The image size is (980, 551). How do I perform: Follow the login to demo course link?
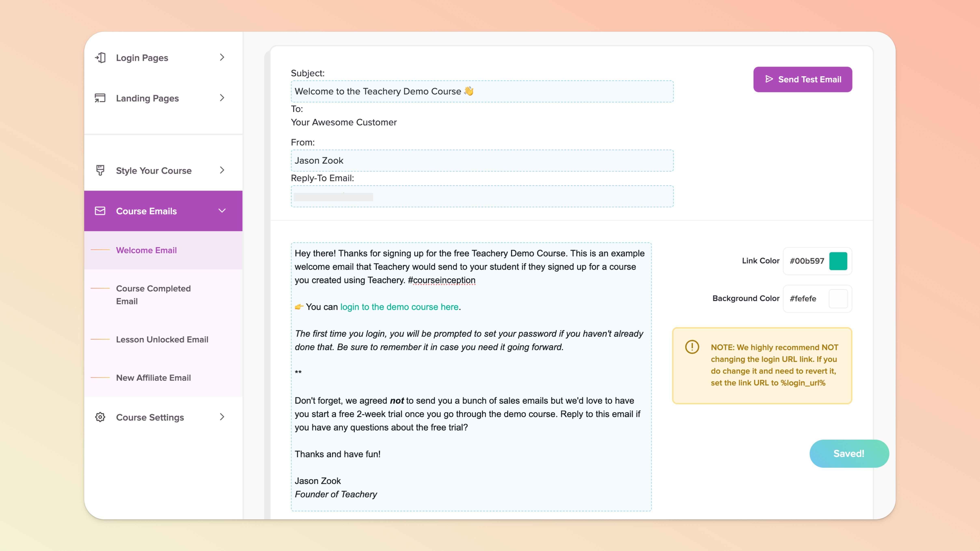399,307
